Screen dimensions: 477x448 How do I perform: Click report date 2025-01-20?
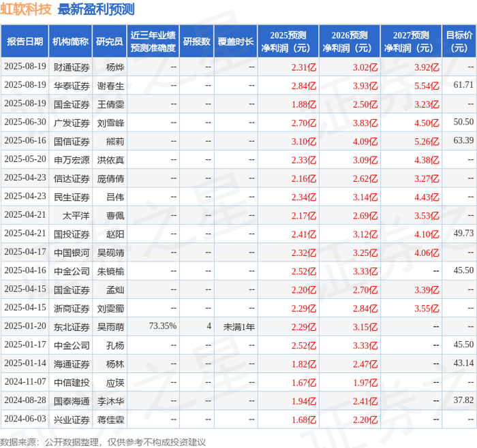click(25, 326)
